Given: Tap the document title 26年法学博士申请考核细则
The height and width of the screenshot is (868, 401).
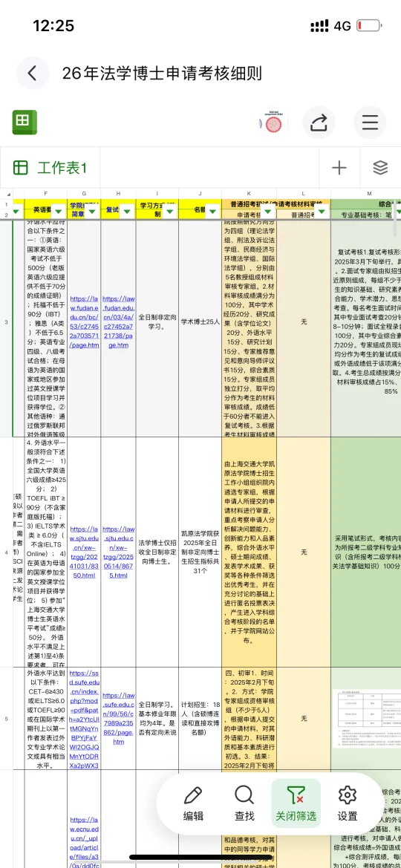Looking at the screenshot, I should click(x=162, y=73).
